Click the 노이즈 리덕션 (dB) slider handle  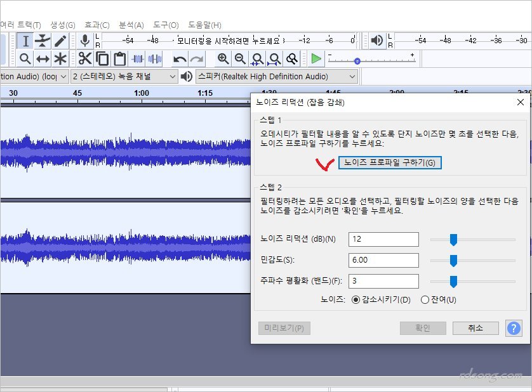click(453, 239)
